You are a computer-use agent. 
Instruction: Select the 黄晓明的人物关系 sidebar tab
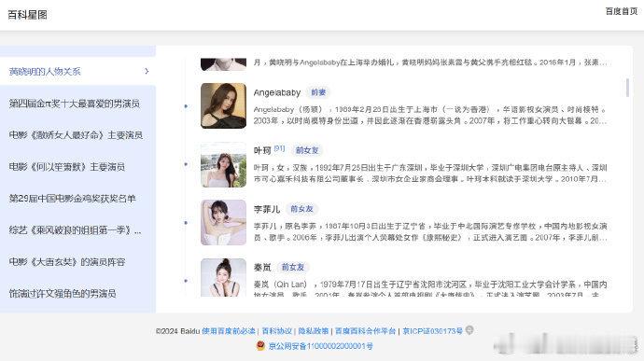[77, 72]
